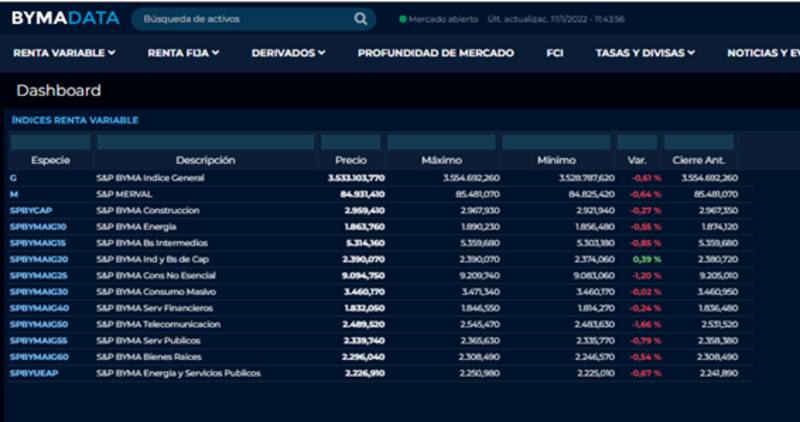Click the filter box above Descripción
Image resolution: width=800 pixels, height=422 pixels.
tap(205, 142)
